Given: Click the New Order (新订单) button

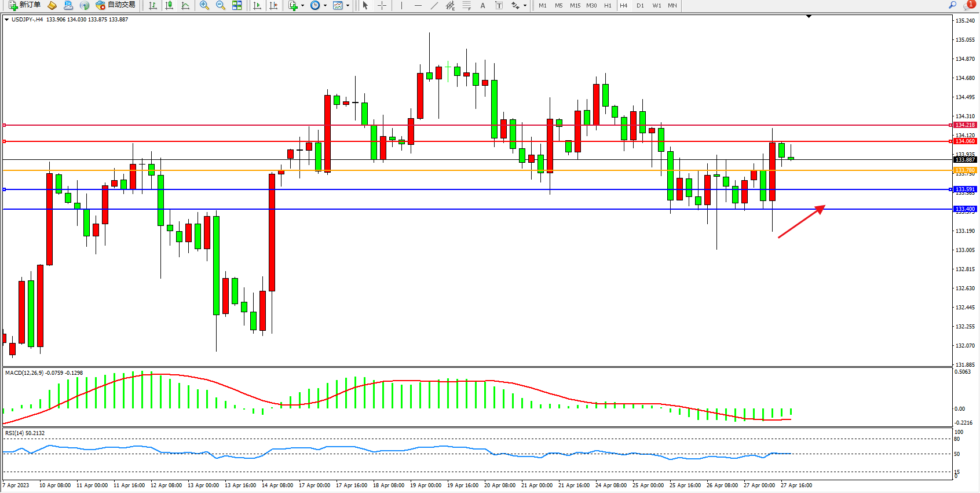Looking at the screenshot, I should pos(24,5).
